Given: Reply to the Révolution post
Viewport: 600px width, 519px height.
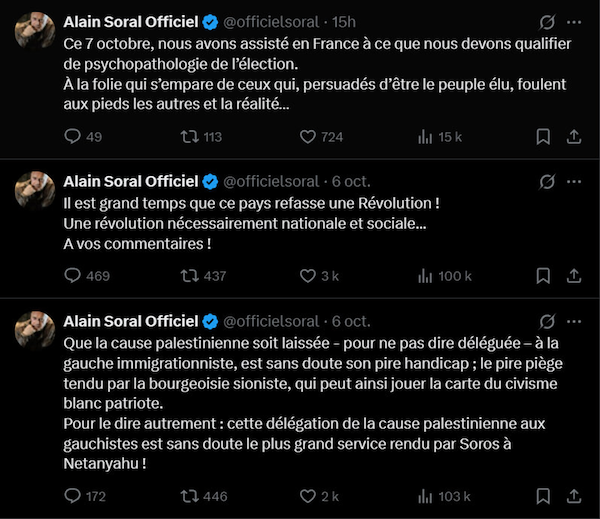Looking at the screenshot, I should pos(72,276).
